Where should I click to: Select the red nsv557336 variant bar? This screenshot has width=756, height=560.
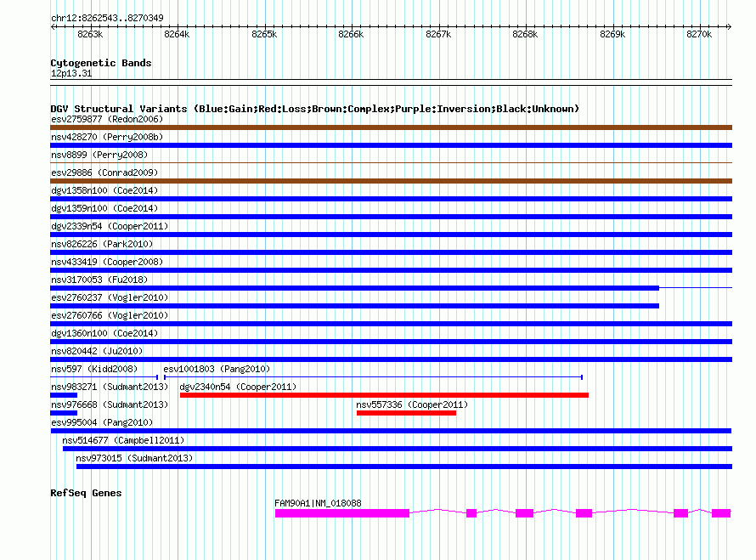click(x=406, y=413)
